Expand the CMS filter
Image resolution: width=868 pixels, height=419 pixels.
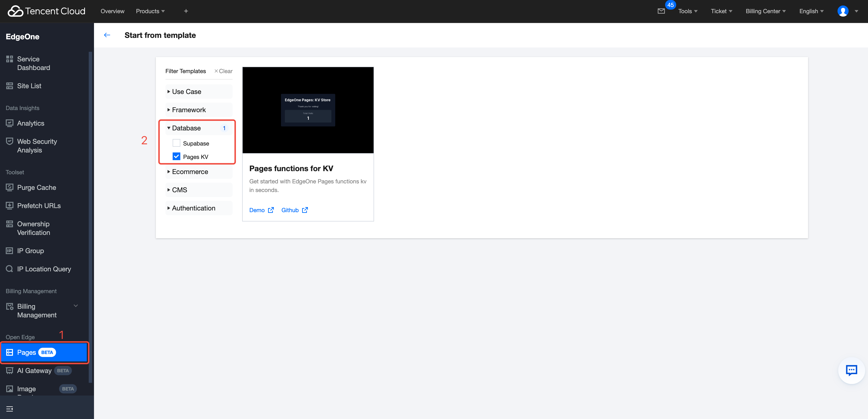tap(199, 190)
